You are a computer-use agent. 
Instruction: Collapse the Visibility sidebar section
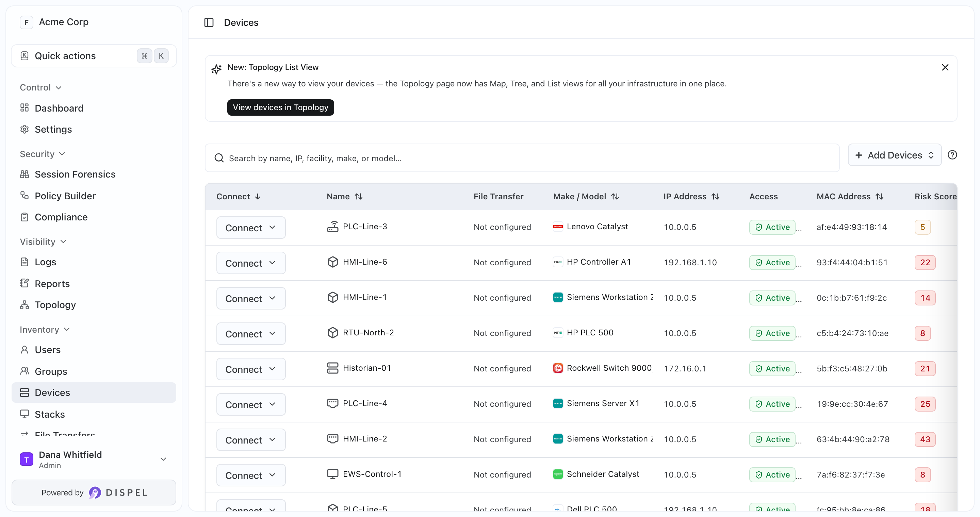tap(43, 242)
